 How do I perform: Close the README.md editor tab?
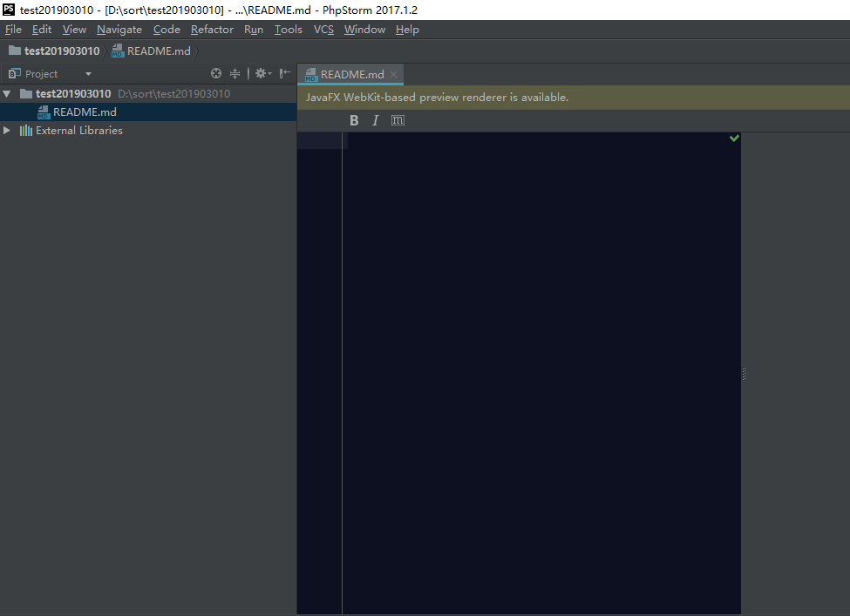tap(393, 74)
